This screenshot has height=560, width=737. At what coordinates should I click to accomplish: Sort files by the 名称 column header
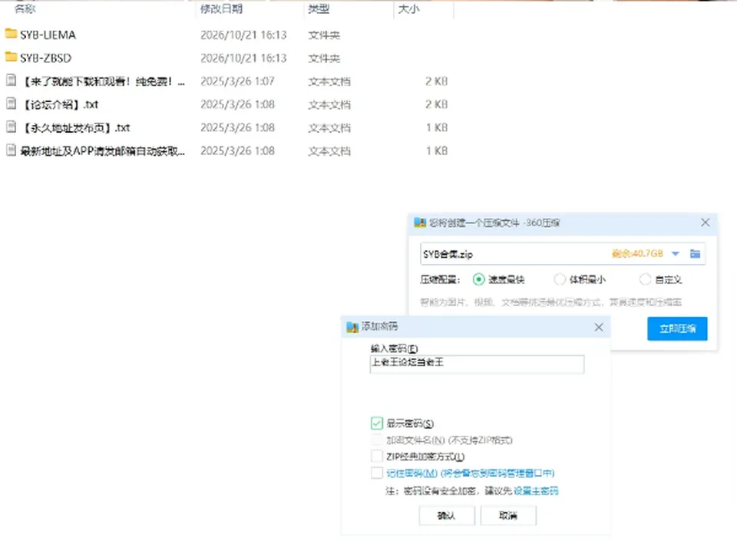point(25,8)
